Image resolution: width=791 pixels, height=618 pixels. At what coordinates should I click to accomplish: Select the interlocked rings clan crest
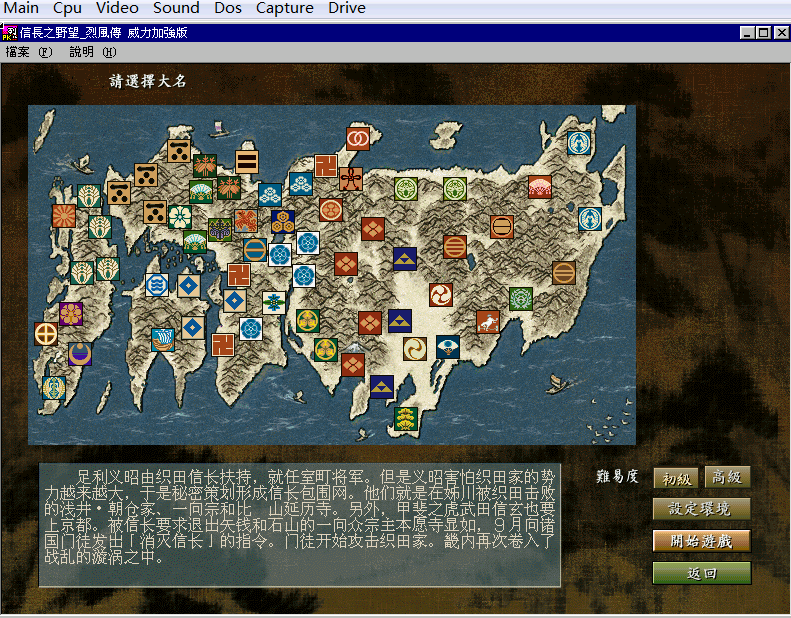tap(358, 138)
